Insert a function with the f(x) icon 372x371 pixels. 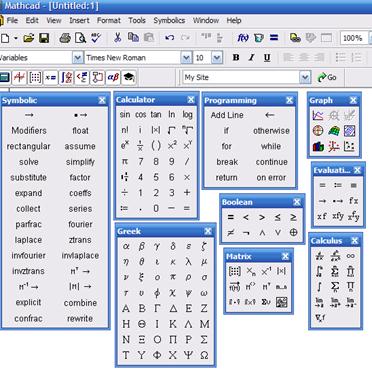243,38
